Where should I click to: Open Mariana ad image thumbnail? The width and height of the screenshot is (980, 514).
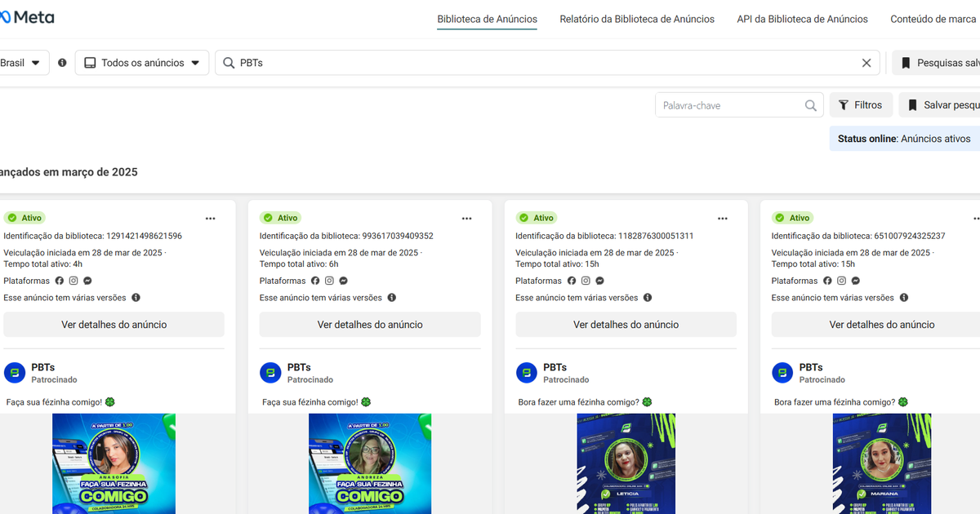[x=882, y=463]
